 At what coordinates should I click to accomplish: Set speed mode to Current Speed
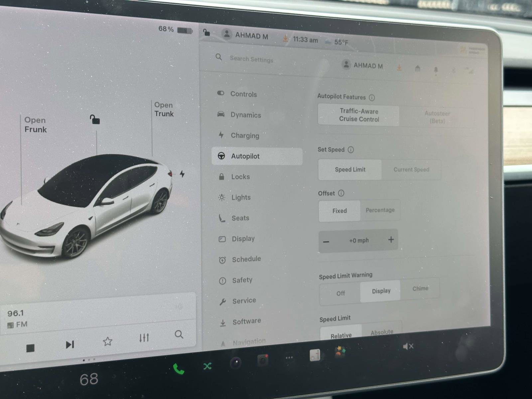pyautogui.click(x=411, y=170)
